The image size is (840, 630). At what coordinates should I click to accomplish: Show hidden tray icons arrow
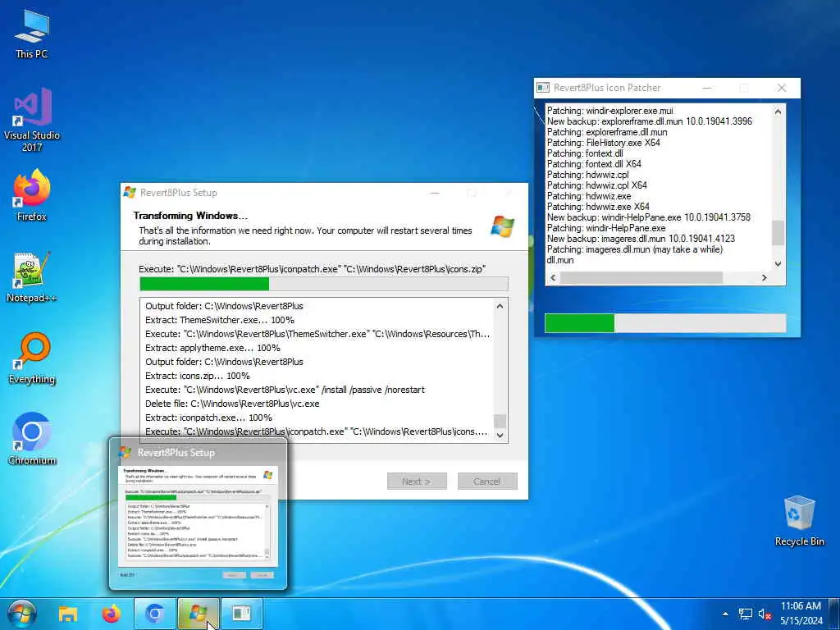725,614
